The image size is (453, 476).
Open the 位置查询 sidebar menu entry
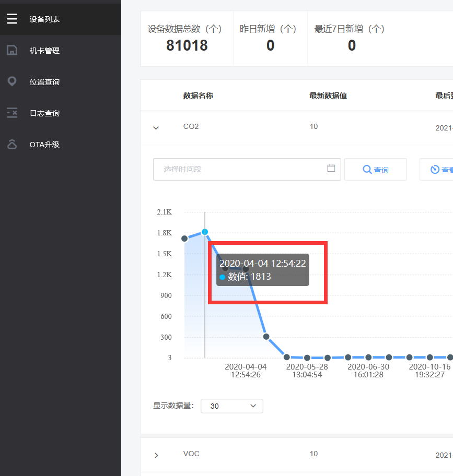tap(44, 81)
